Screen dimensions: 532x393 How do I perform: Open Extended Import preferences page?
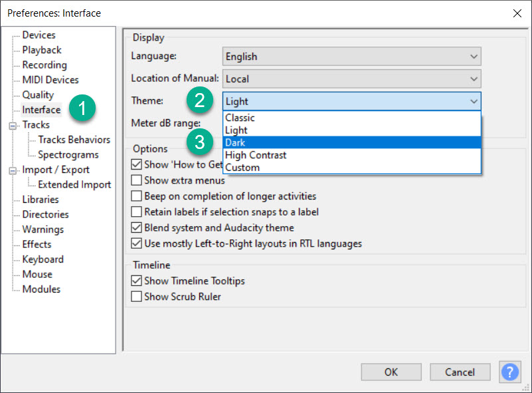(74, 184)
